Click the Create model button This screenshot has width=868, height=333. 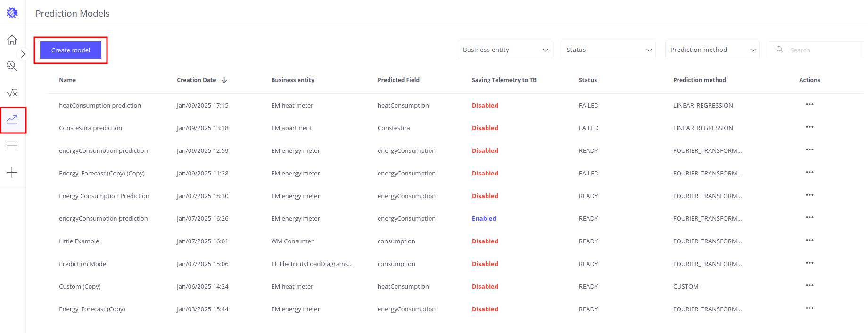tap(71, 50)
